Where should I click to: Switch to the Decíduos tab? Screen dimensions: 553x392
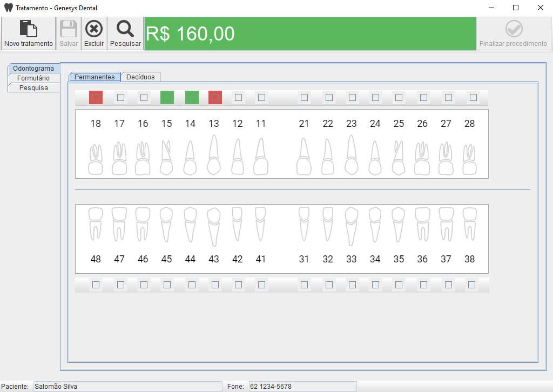(x=140, y=77)
